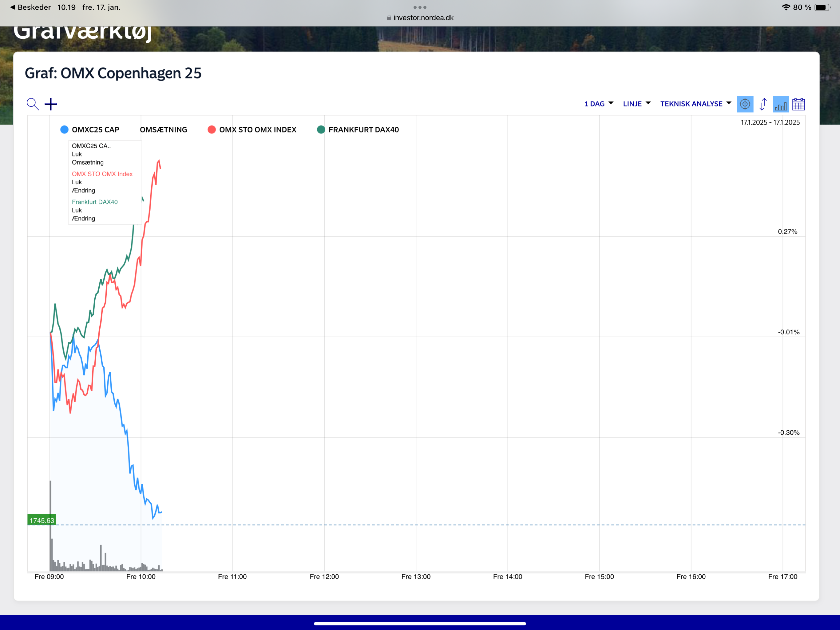Click the green Frankfurt DAX40 tooltip heading

point(95,202)
